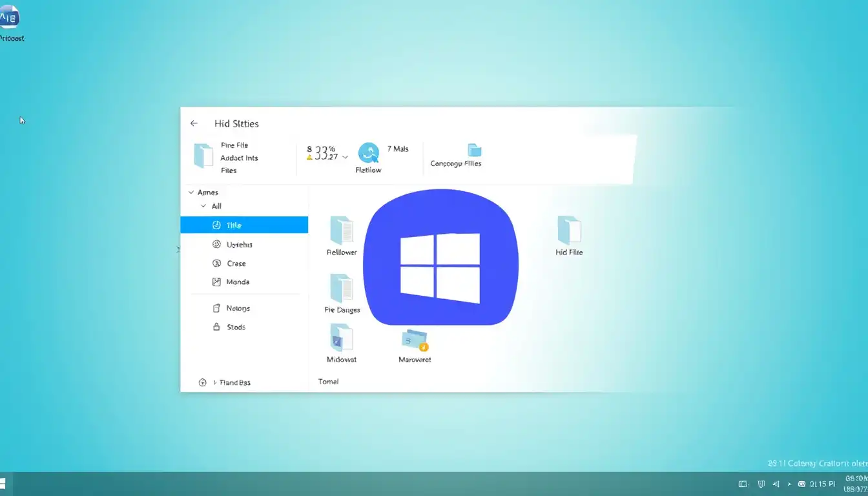Click the circular icon left of Fland Bas
Viewport: 868px width, 496px height.
point(202,382)
